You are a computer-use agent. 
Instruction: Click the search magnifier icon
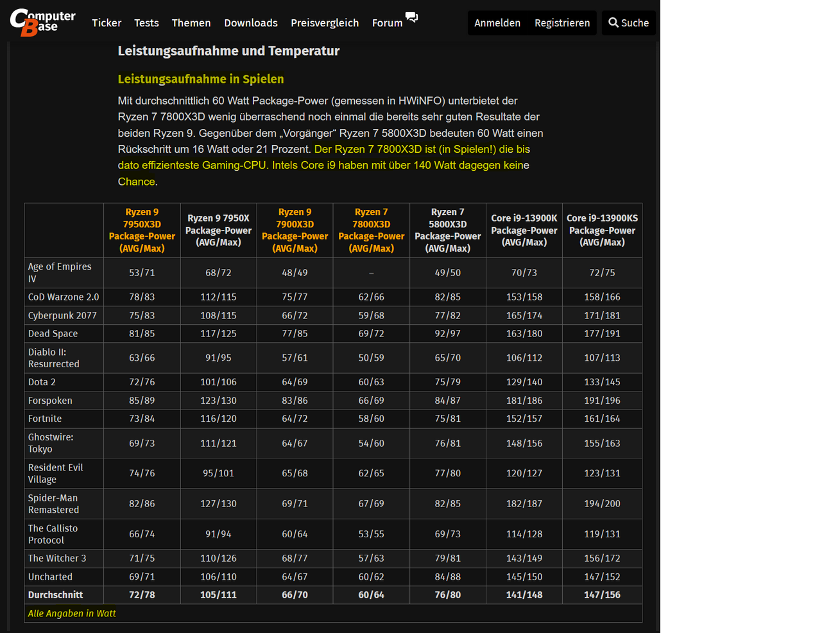tap(613, 22)
